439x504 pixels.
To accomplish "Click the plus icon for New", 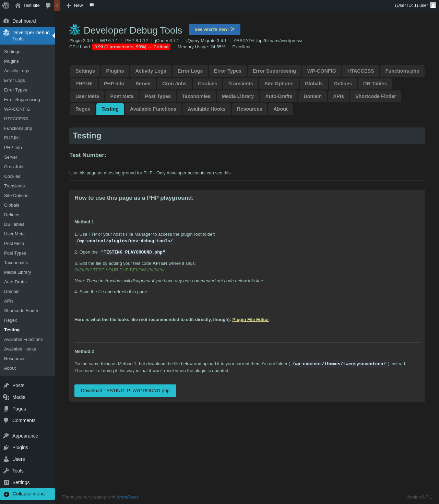I will [69, 5].
